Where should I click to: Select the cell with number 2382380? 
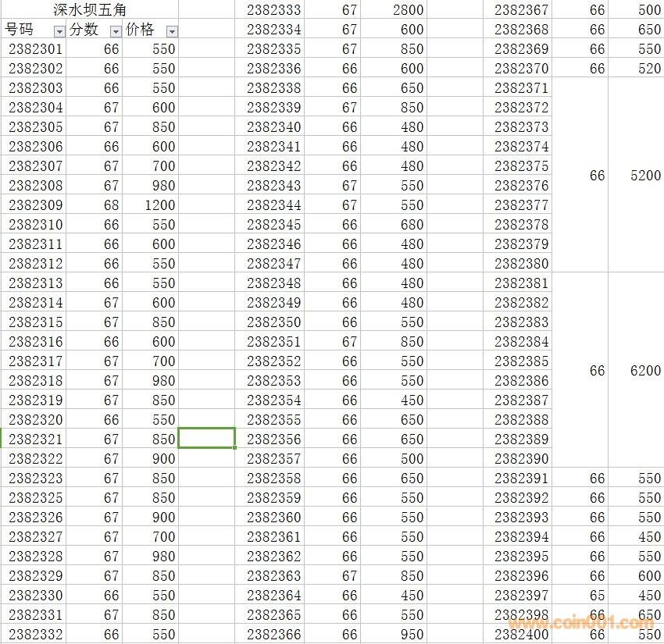(x=522, y=264)
